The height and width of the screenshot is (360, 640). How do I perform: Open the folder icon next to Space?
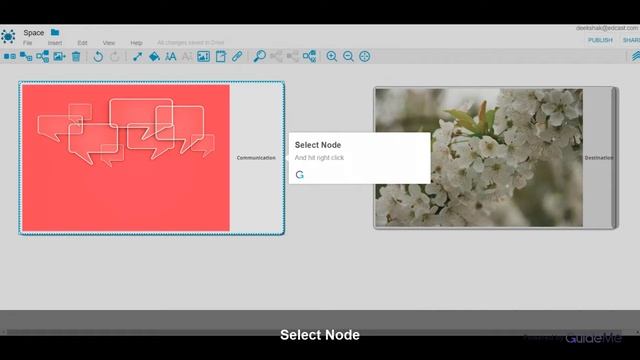(55, 32)
